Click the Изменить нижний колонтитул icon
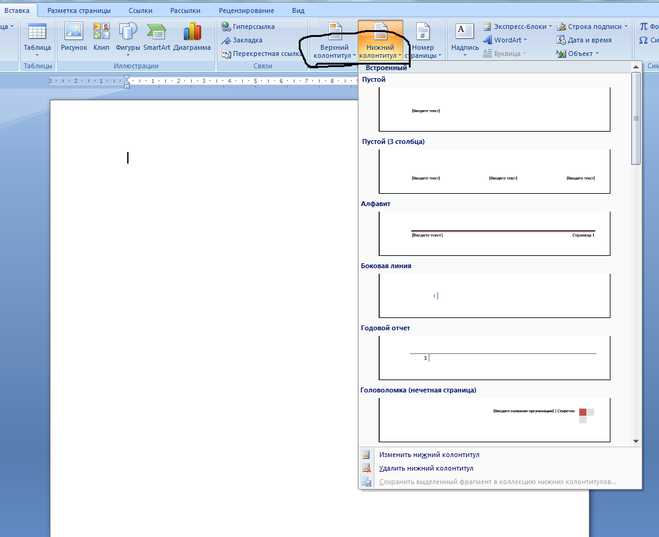 point(366,455)
